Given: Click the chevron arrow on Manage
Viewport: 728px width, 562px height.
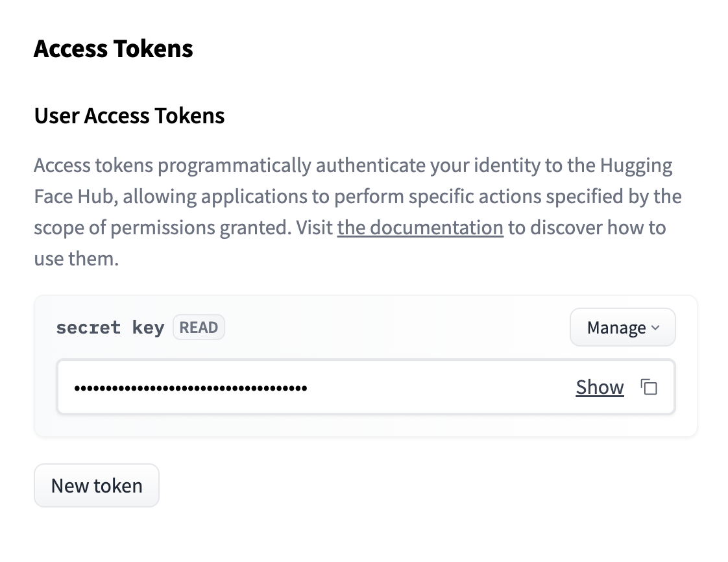Looking at the screenshot, I should pos(655,328).
